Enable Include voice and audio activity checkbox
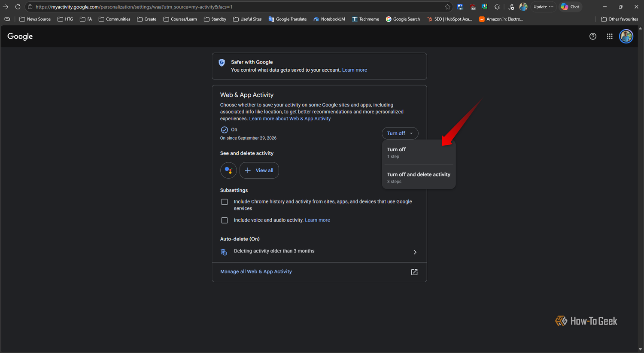The width and height of the screenshot is (644, 353). pos(224,220)
